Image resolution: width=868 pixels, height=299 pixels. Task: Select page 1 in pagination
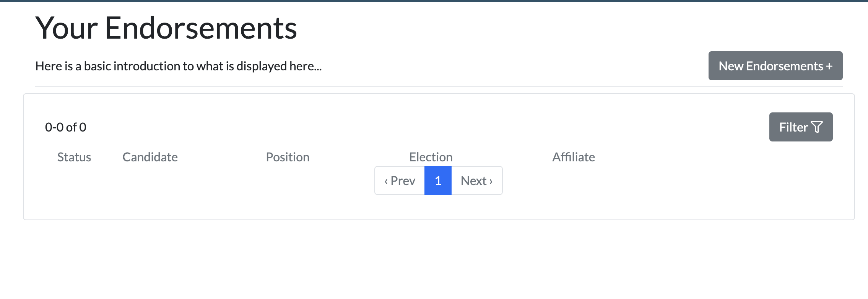click(438, 180)
